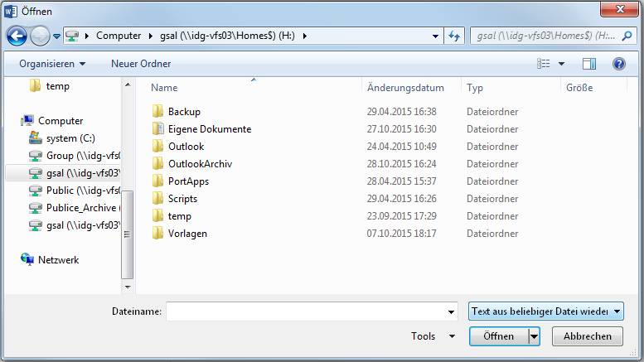Image resolution: width=644 pixels, height=362 pixels.
Task: Select the PortApps folder
Action: pos(188,181)
